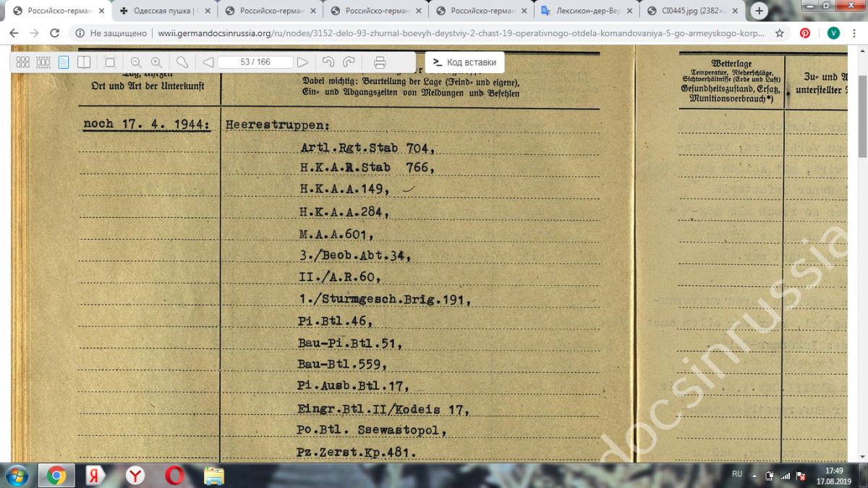Open the Windows Start menu
The image size is (868, 488).
pyautogui.click(x=17, y=475)
